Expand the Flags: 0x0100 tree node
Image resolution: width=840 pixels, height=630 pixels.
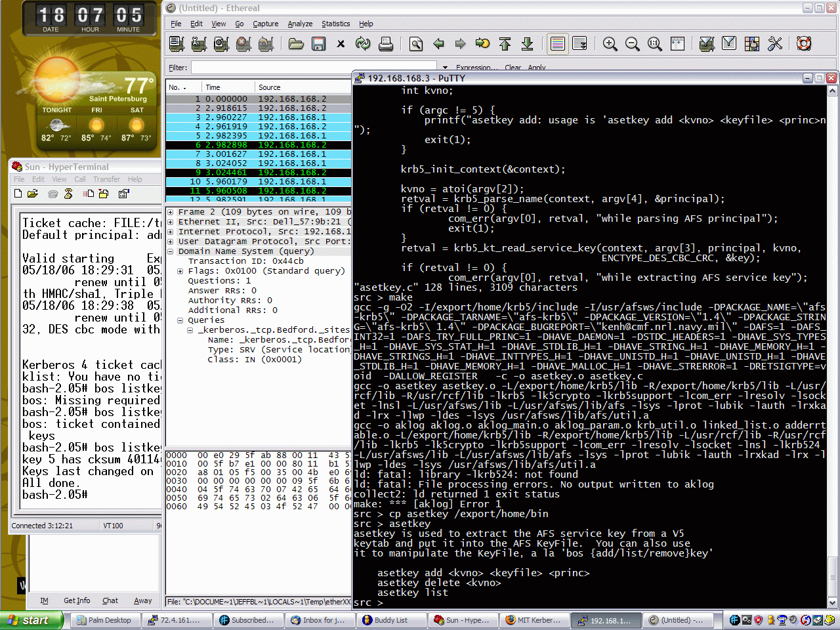click(x=180, y=271)
